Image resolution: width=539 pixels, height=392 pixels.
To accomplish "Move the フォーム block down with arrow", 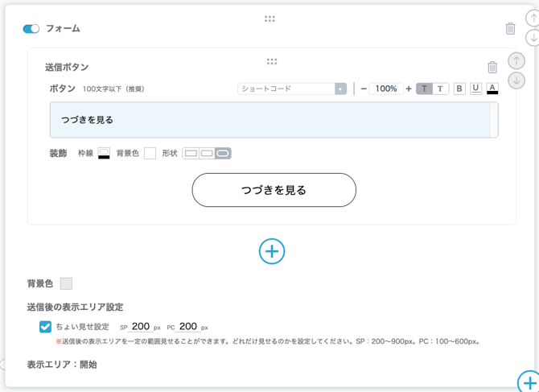I will coord(533,38).
